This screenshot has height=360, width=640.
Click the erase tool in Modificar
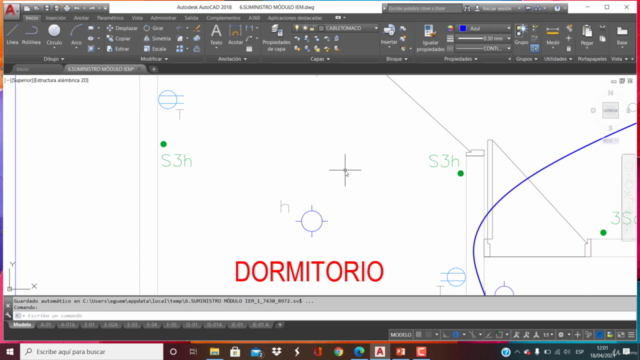196,28
